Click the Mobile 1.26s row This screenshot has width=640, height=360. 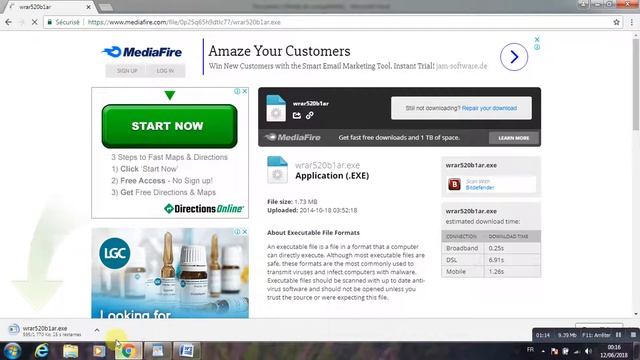click(x=491, y=271)
